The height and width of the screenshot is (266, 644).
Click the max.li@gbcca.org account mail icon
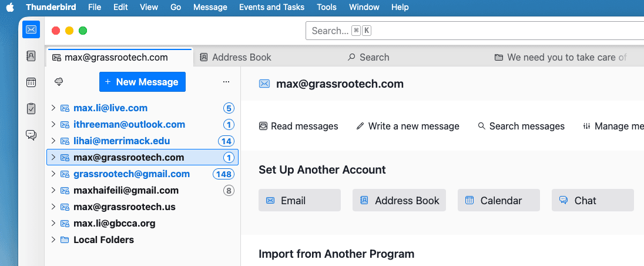(65, 224)
